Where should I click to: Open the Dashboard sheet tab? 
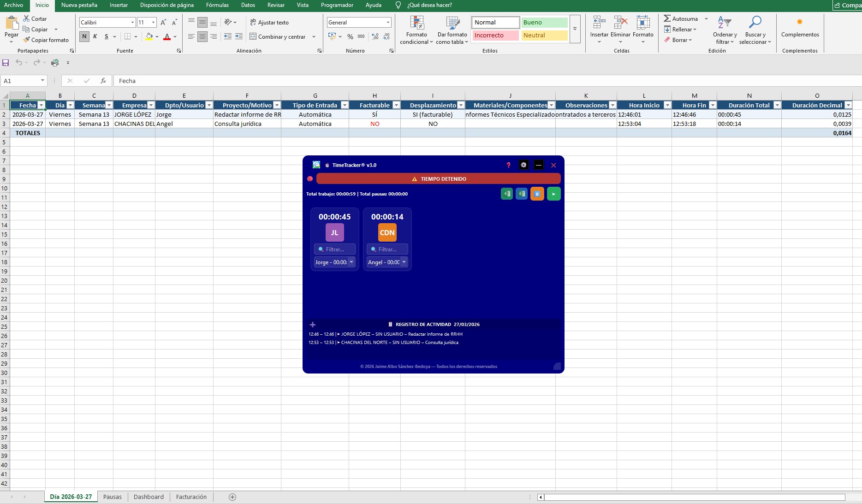[x=149, y=497]
